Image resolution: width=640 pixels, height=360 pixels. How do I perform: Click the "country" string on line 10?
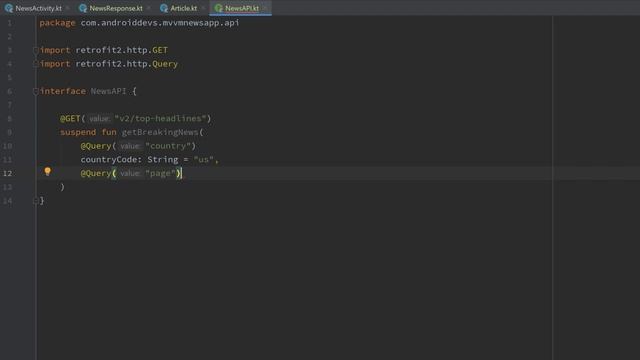[x=168, y=146]
